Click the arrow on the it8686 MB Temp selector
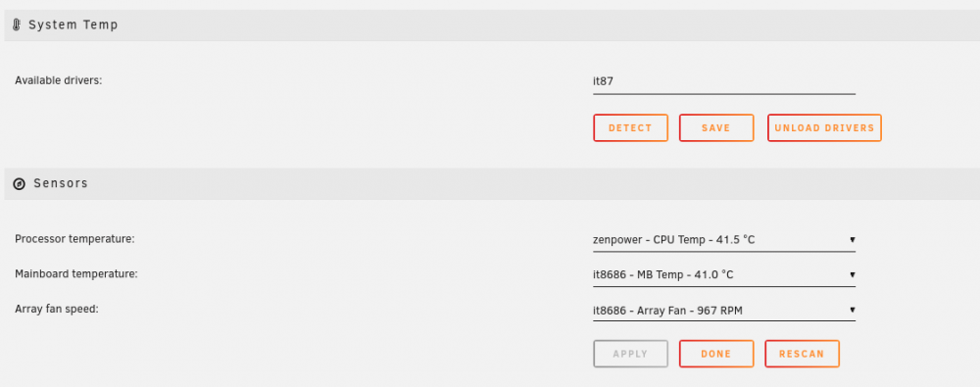 pos(852,274)
